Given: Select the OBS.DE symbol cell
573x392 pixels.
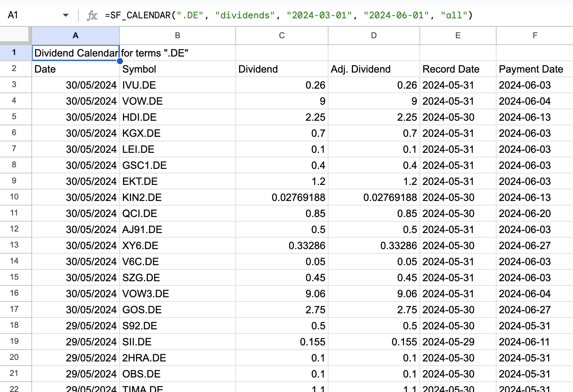Looking at the screenshot, I should point(178,374).
